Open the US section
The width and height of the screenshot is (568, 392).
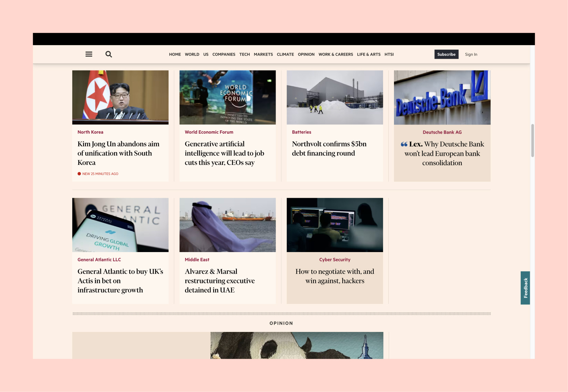pos(206,54)
